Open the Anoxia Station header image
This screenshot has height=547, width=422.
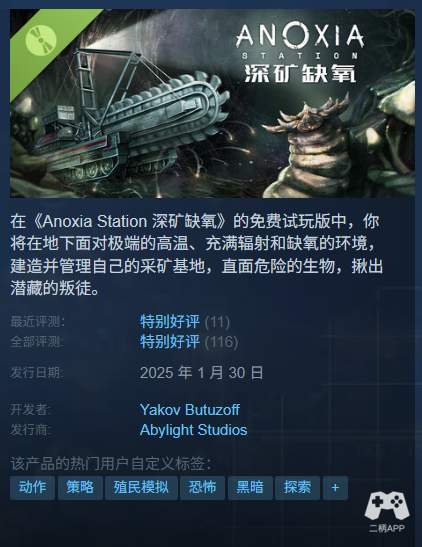(x=212, y=103)
